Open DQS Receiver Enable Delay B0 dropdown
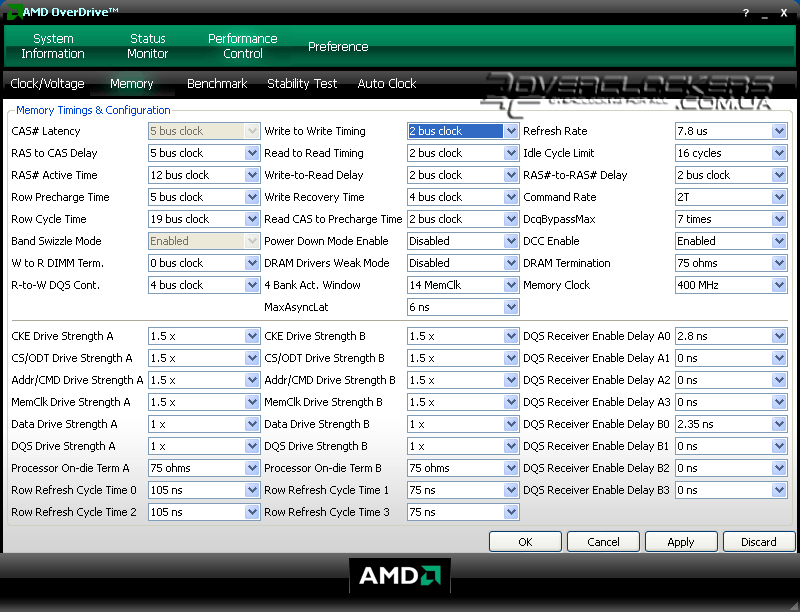 pyautogui.click(x=779, y=424)
